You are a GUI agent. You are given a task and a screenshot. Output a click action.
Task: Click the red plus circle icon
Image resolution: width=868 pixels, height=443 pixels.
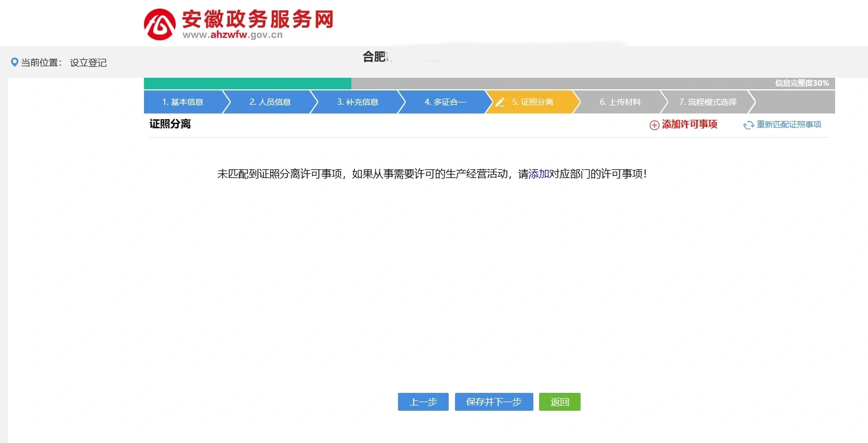point(654,125)
